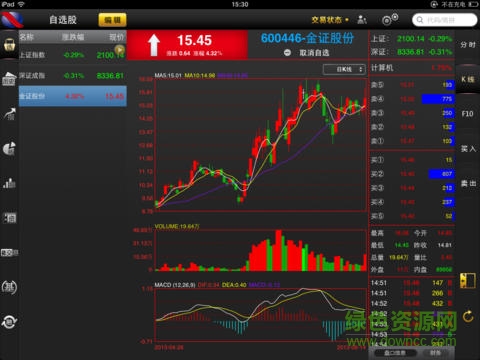
Task: Click the gold refresh arrow icon
Action: tap(468, 316)
